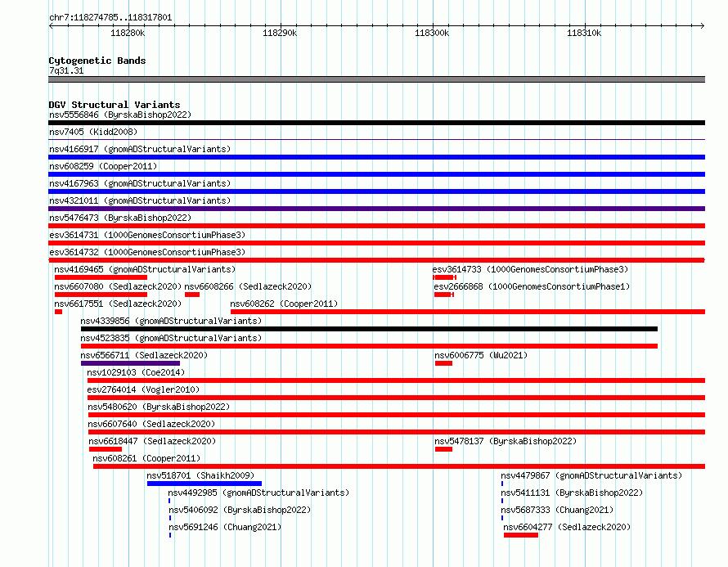
Task: Open nsv5480620 (ByrskaBishop2022) label
Action: tap(159, 407)
